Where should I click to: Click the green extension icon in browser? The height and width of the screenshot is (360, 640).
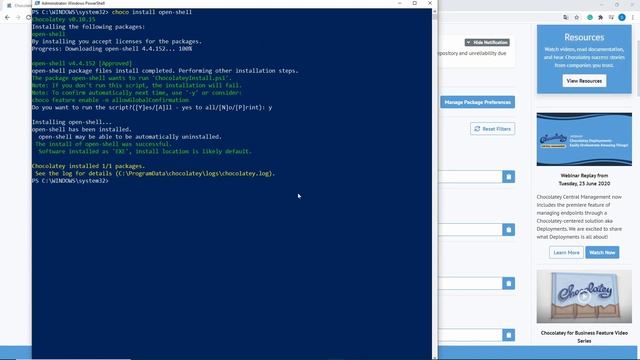(590, 18)
